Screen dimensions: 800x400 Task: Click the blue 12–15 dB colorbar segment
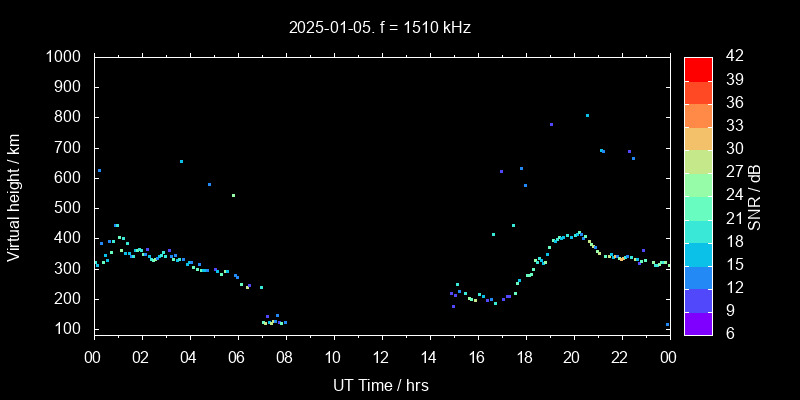coord(698,276)
